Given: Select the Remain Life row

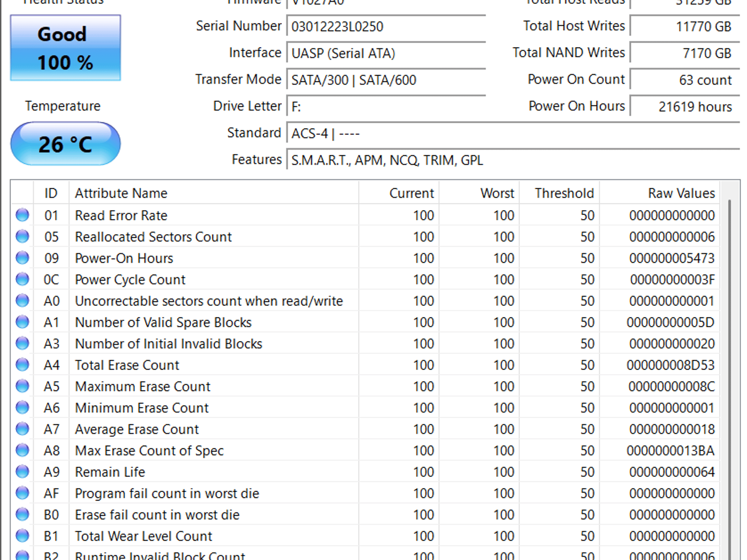Looking at the screenshot, I should coord(365,471).
